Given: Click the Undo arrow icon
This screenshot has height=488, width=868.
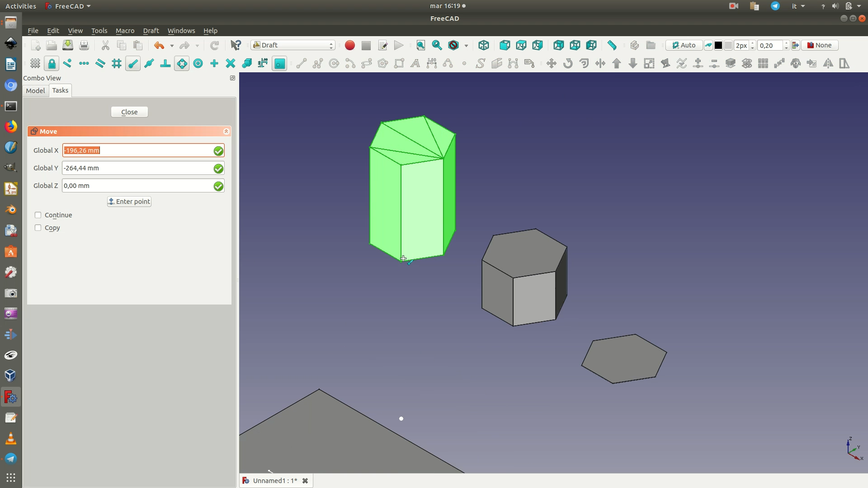Looking at the screenshot, I should (159, 45).
